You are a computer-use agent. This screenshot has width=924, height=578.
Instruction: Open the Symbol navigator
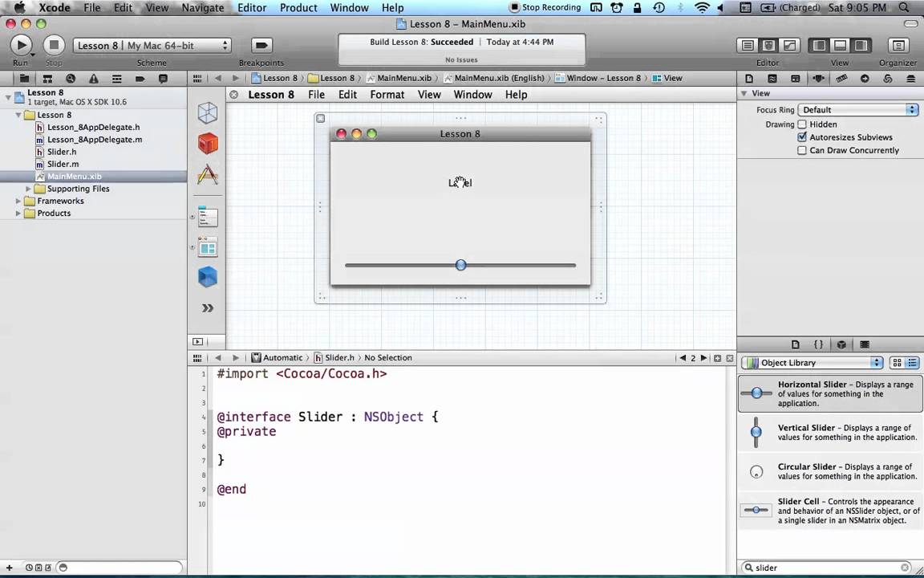(47, 79)
